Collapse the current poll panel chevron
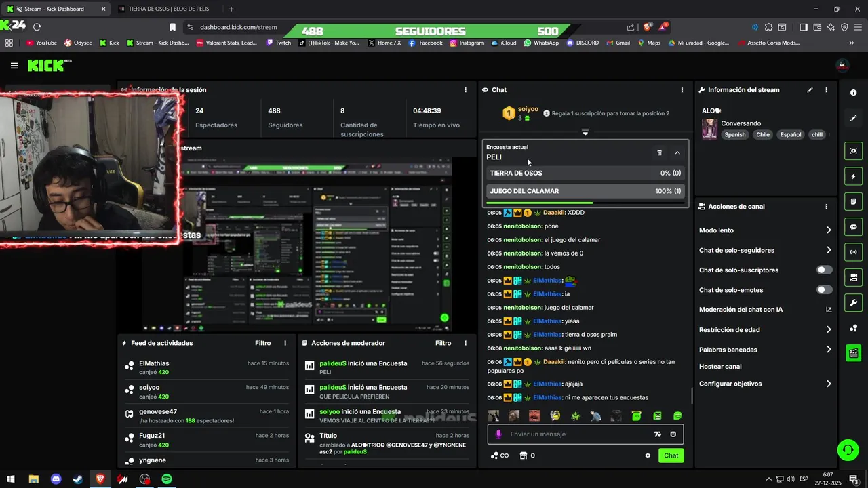 pyautogui.click(x=677, y=153)
